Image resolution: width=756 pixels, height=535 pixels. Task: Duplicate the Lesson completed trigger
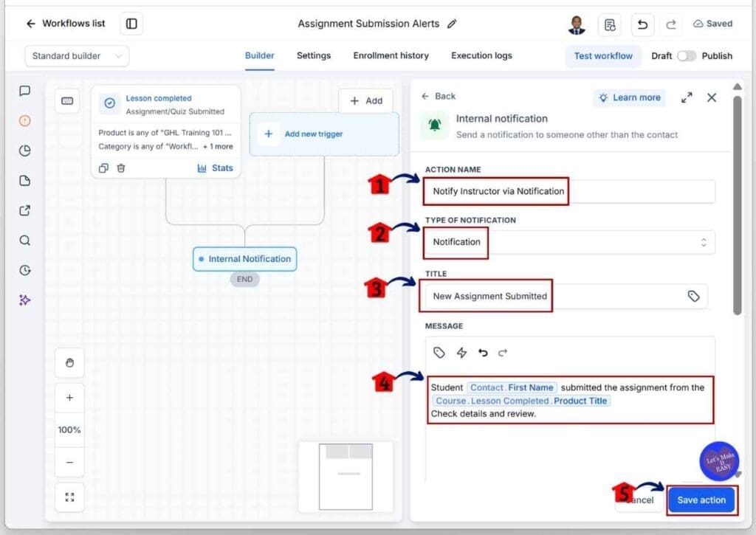coord(103,168)
